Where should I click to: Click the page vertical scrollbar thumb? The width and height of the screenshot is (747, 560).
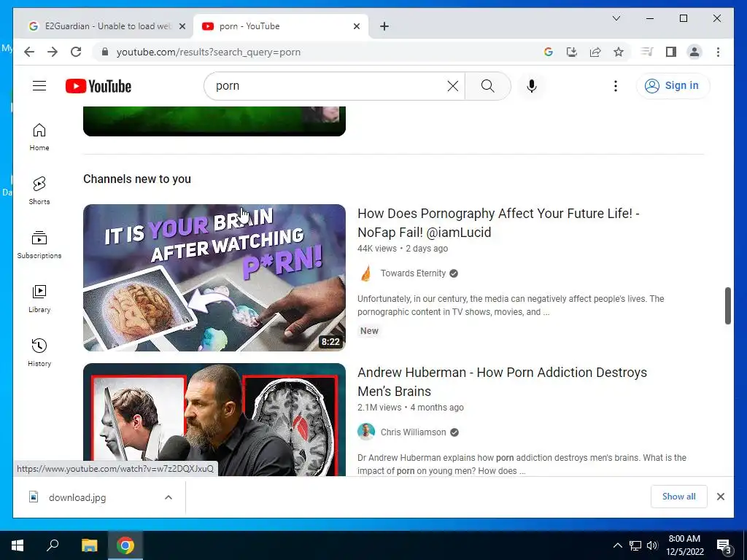point(727,306)
